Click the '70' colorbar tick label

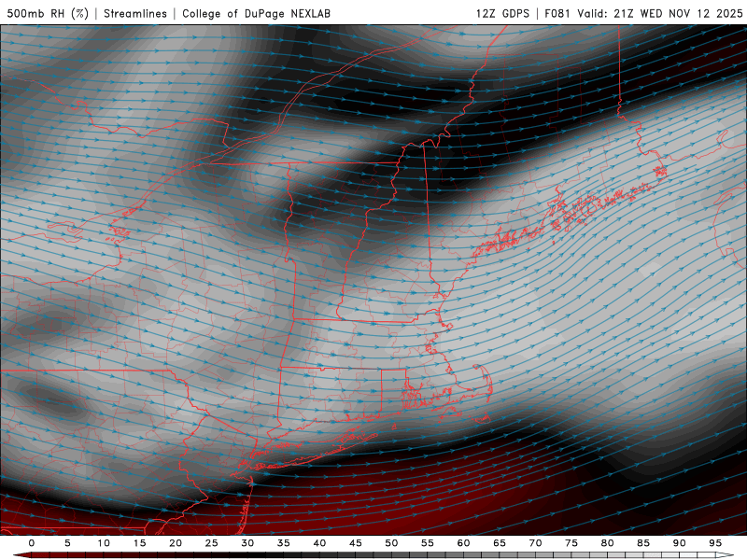(x=535, y=543)
